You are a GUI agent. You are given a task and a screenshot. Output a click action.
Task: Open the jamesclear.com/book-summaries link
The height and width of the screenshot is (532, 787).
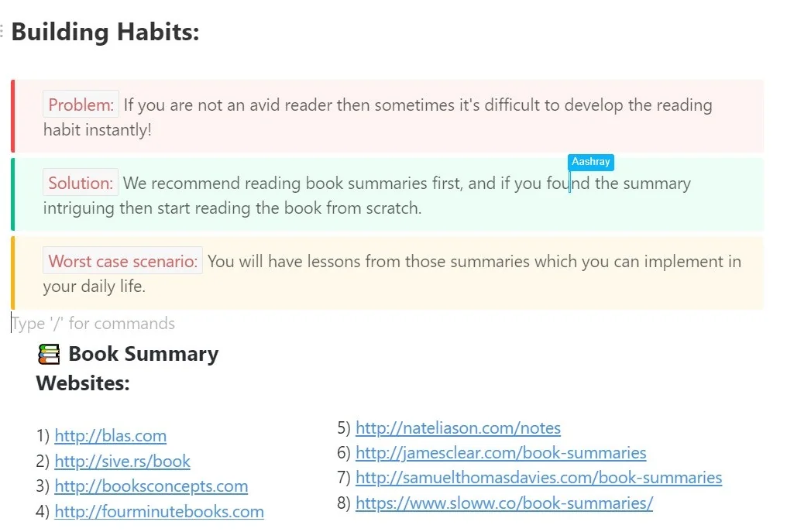pyautogui.click(x=500, y=452)
